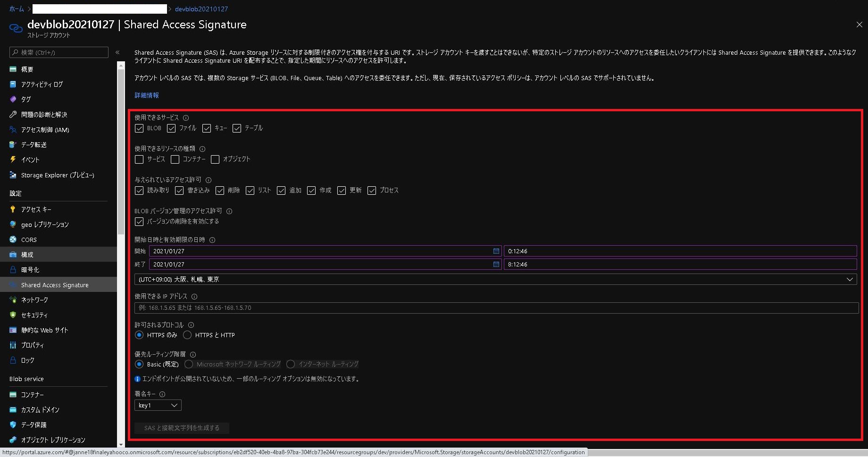Image resolution: width=868 pixels, height=457 pixels.
Task: Click the 検索 (Ctrl+/) search field
Action: (59, 52)
